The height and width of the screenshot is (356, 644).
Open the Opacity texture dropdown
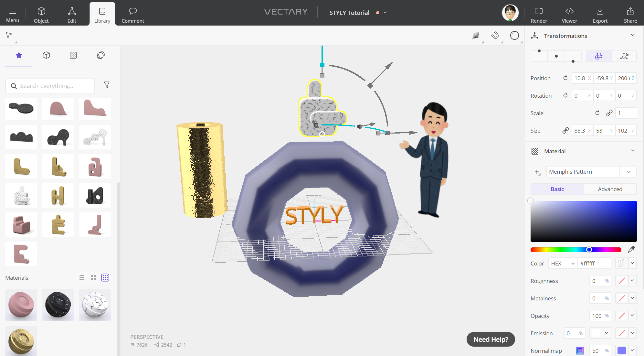click(x=632, y=316)
